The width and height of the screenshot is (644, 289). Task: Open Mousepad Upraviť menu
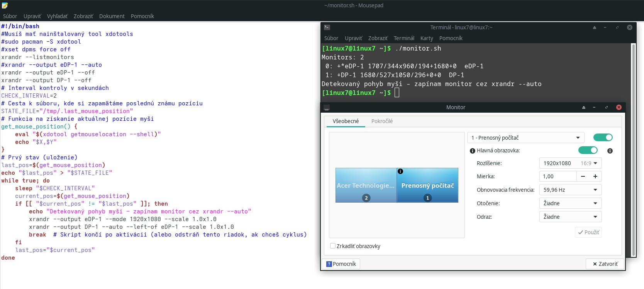point(32,16)
